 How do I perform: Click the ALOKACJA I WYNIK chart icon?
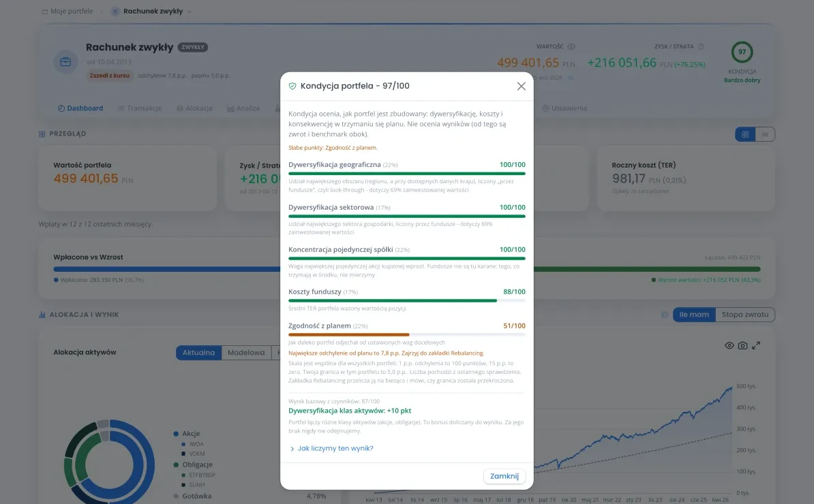click(x=42, y=315)
